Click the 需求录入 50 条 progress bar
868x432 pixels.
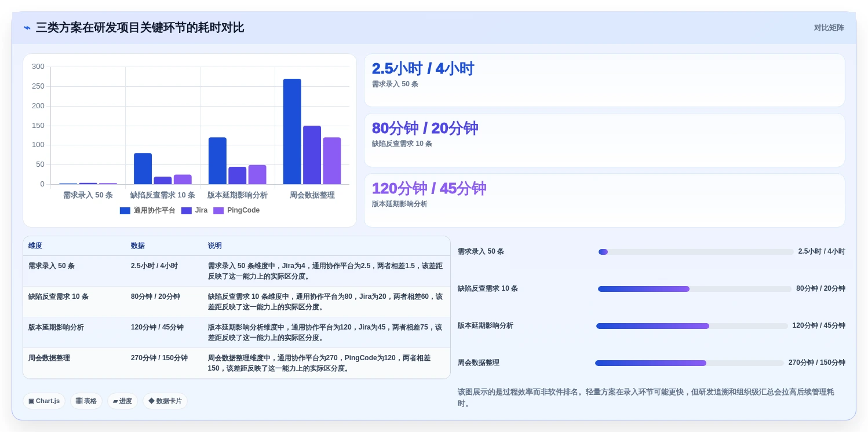[x=696, y=252]
